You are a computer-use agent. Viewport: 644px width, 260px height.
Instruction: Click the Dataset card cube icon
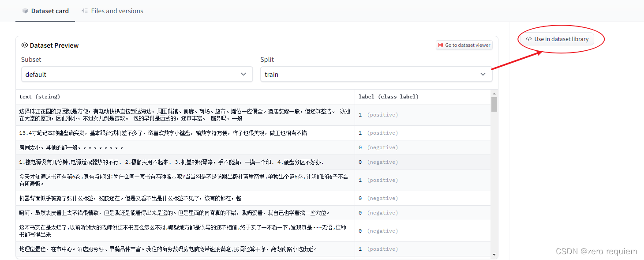point(26,11)
